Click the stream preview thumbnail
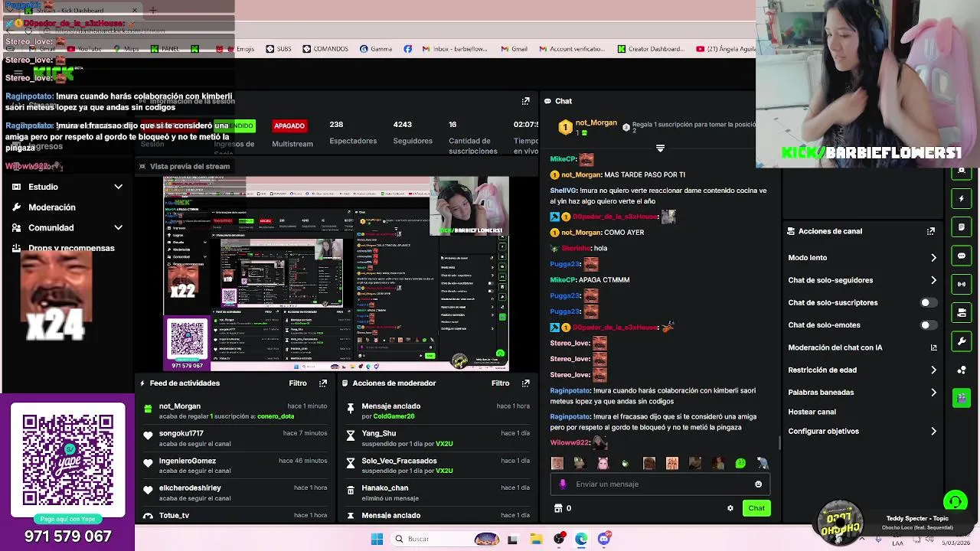 point(336,274)
